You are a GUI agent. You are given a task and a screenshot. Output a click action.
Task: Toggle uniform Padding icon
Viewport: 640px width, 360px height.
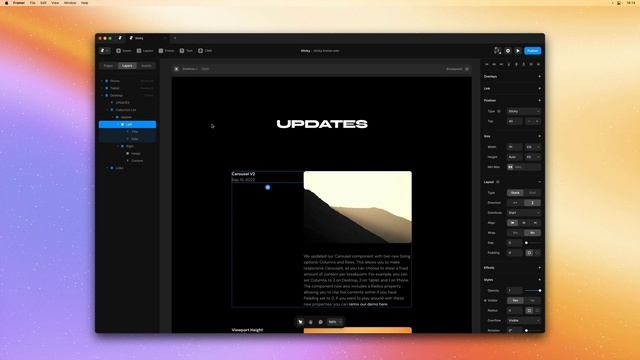coord(529,253)
